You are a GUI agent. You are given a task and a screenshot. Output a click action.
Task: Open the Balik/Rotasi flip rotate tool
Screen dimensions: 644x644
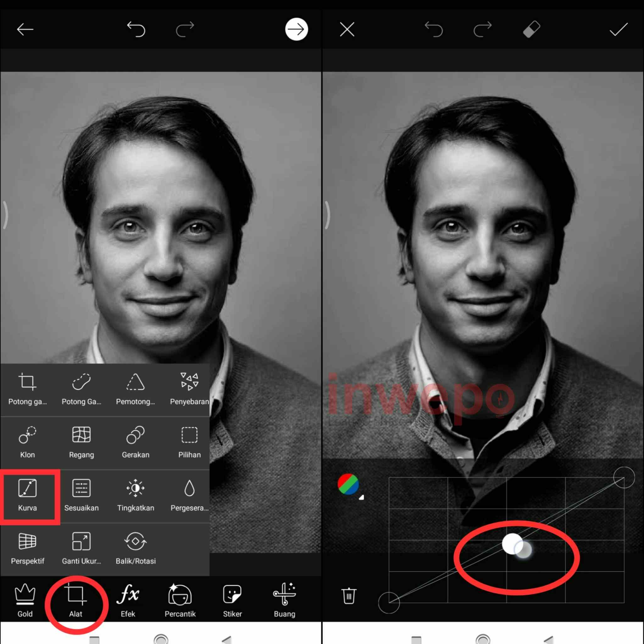135,548
